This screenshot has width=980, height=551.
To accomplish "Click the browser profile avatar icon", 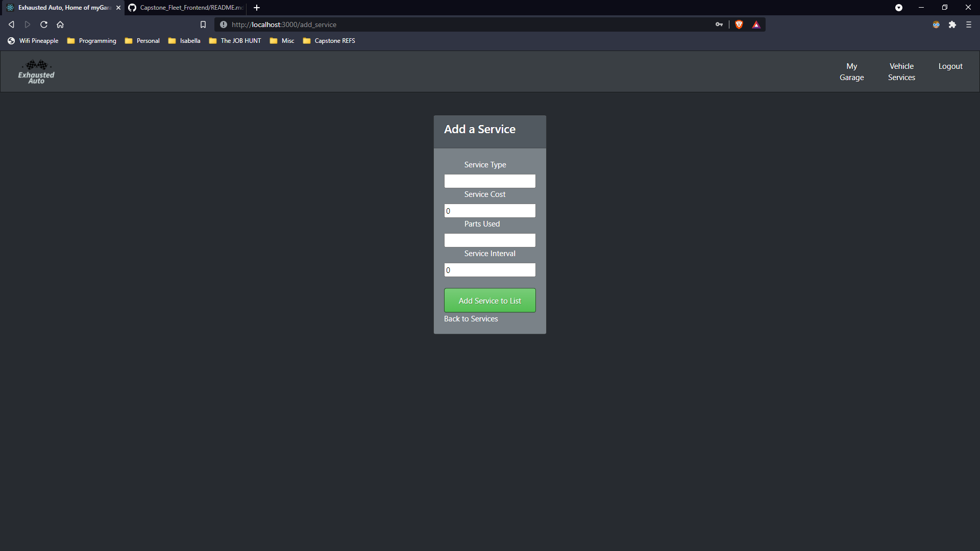I will 936,24.
